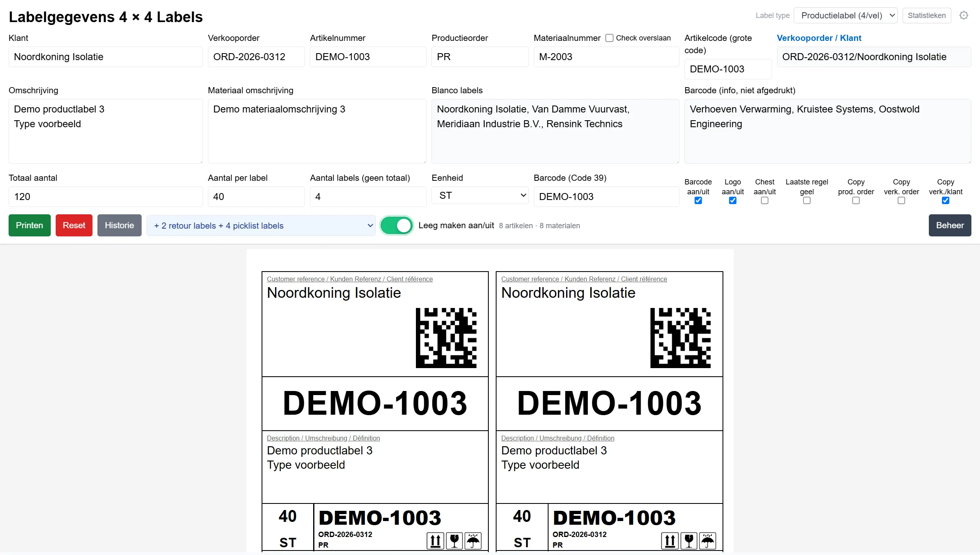This screenshot has height=555, width=980.
Task: Switch off Leeg maken aan/uit toggle
Action: (397, 225)
